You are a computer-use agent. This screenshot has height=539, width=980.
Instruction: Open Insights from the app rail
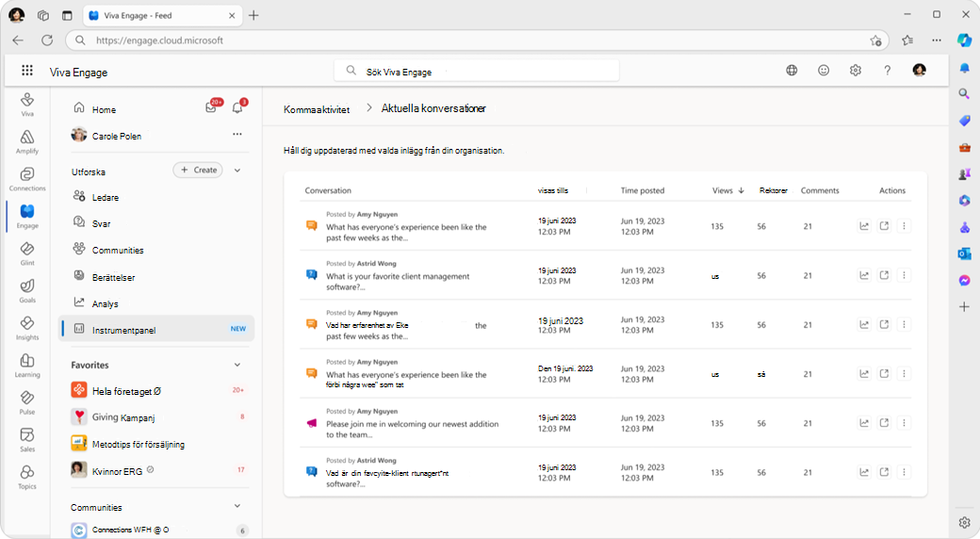(x=27, y=328)
